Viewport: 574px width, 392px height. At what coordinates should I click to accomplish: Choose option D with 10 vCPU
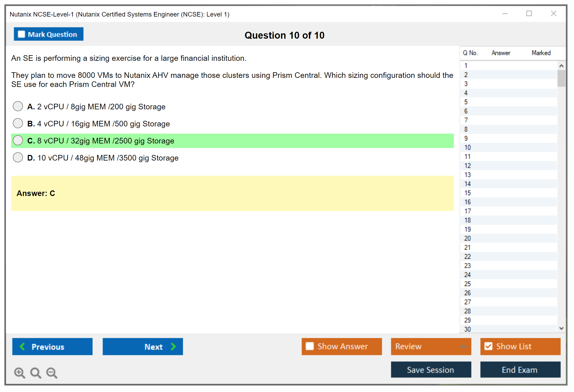coord(18,157)
